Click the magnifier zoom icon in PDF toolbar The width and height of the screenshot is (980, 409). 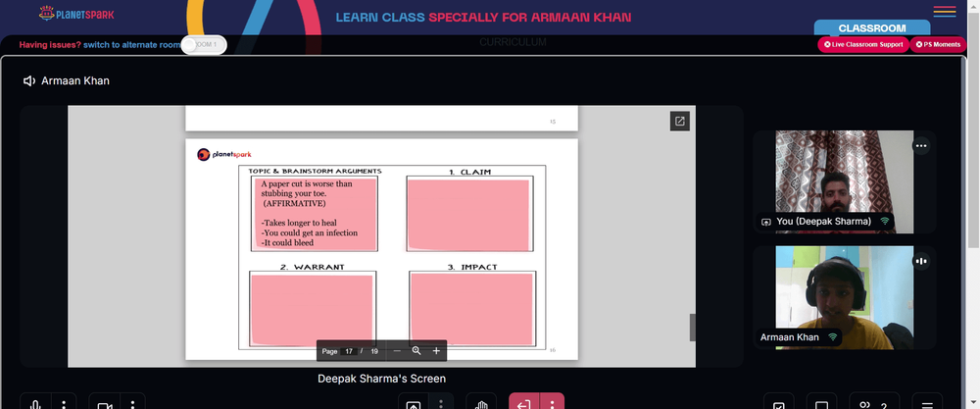click(x=416, y=351)
